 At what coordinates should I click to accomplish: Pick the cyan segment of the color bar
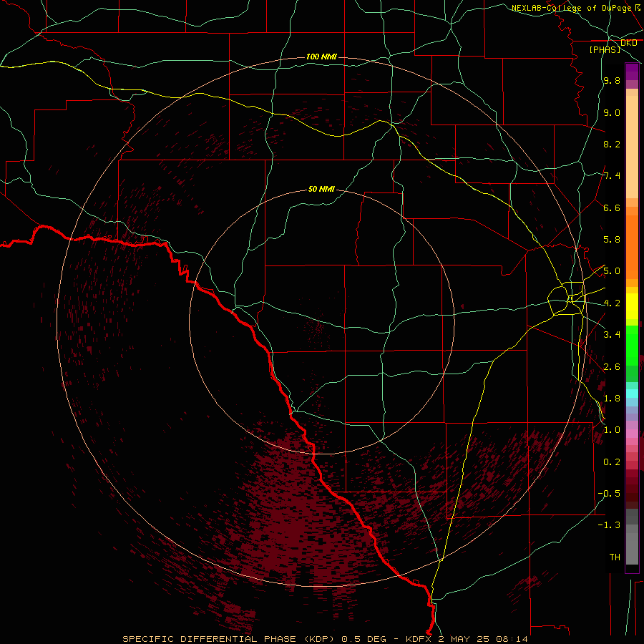[632, 394]
